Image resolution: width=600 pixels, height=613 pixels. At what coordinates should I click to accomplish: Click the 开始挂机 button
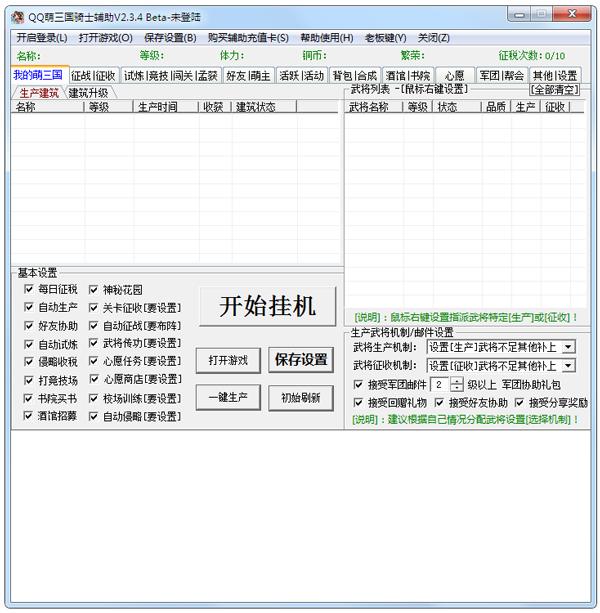click(268, 306)
